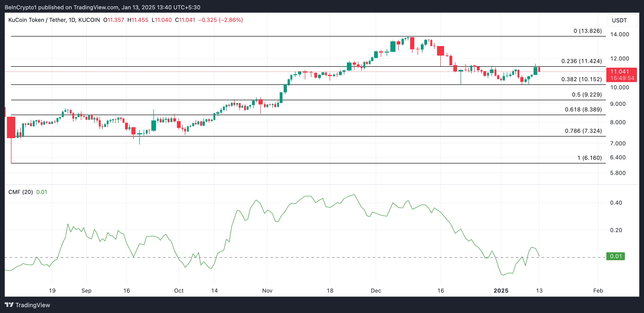
Task: Click the 1 (6.160) Fibonacci level label
Action: (589, 158)
